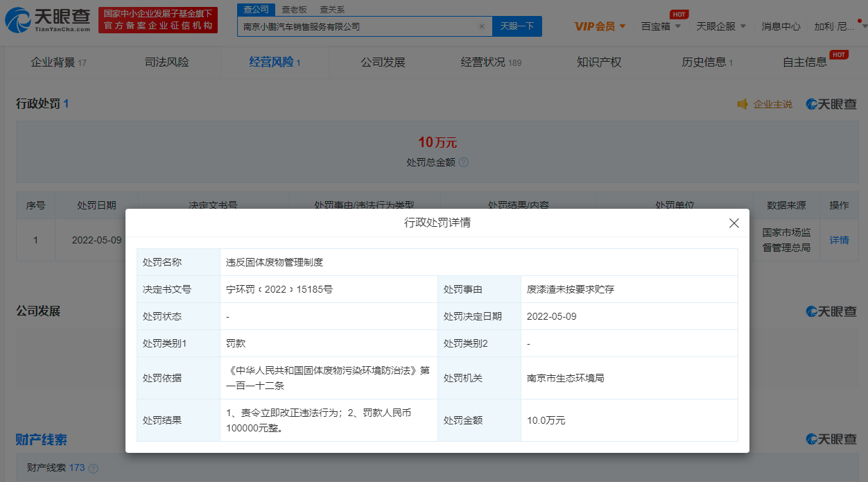The height and width of the screenshot is (482, 868).
Task: Click the 财产线索 section heading
Action: (42, 440)
